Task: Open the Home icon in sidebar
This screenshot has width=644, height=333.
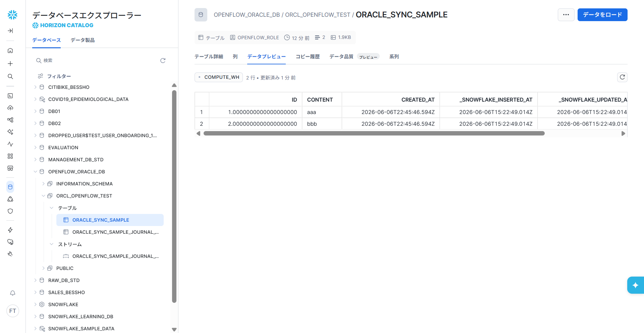Action: click(x=10, y=51)
